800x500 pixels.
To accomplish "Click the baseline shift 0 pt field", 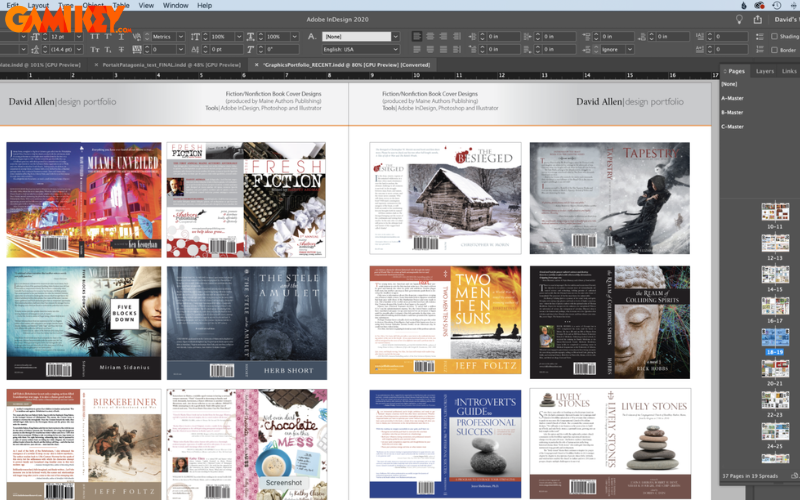I will (x=226, y=49).
